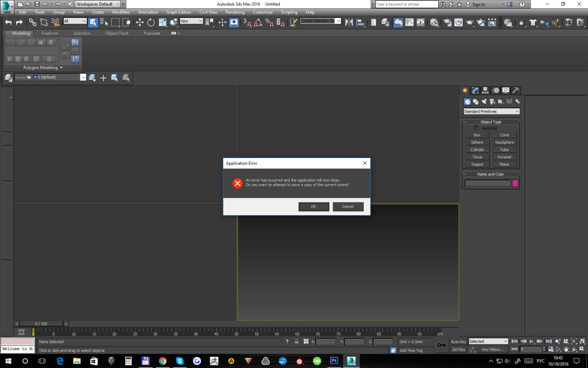Toggle the selection lock padlock icon
This screenshot has width=588, height=368.
click(297, 342)
